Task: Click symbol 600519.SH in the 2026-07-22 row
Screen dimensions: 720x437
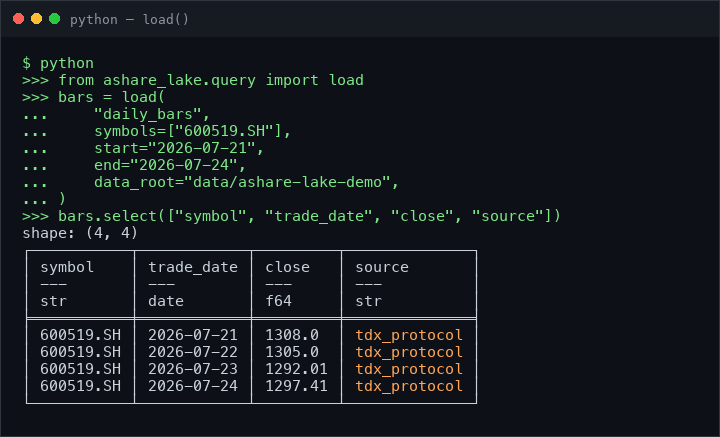Action: click(80, 352)
